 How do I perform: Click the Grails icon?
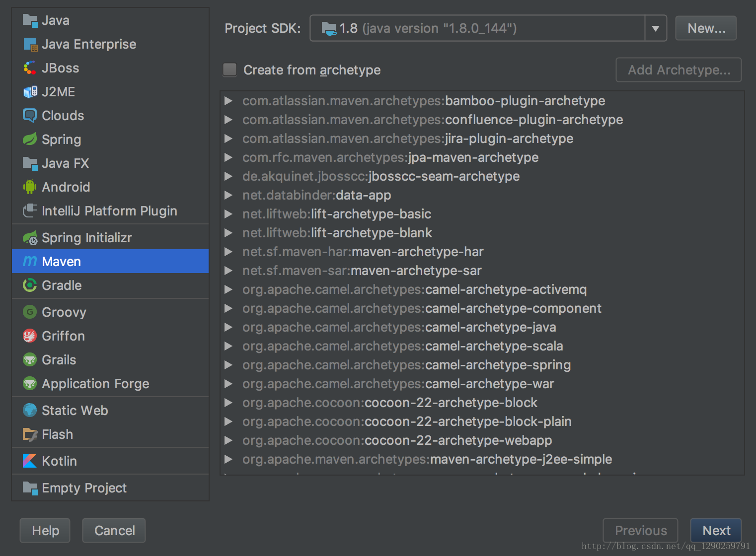click(x=30, y=360)
